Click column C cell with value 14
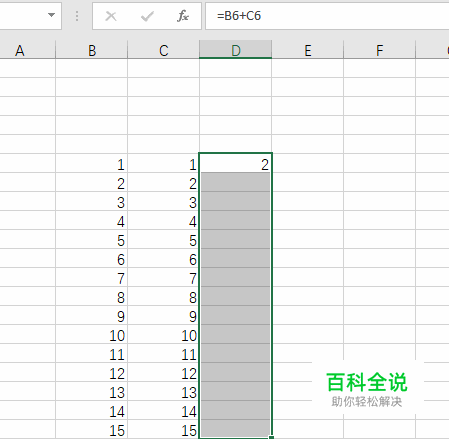 tap(164, 410)
